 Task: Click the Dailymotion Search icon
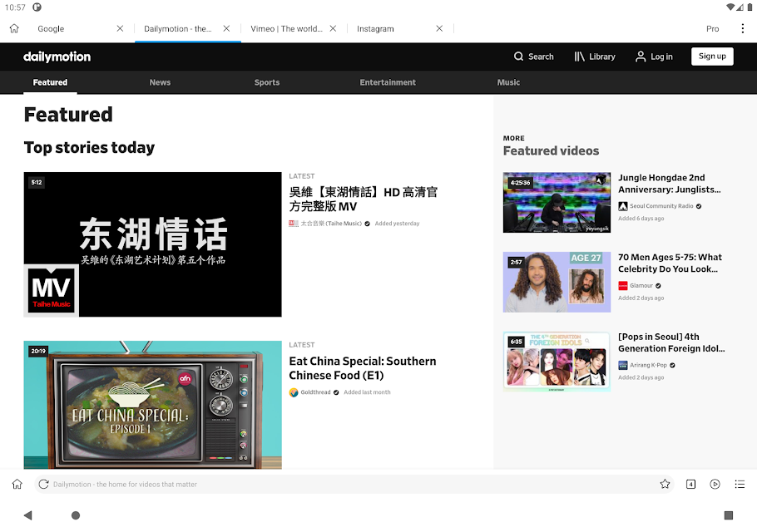click(x=518, y=57)
